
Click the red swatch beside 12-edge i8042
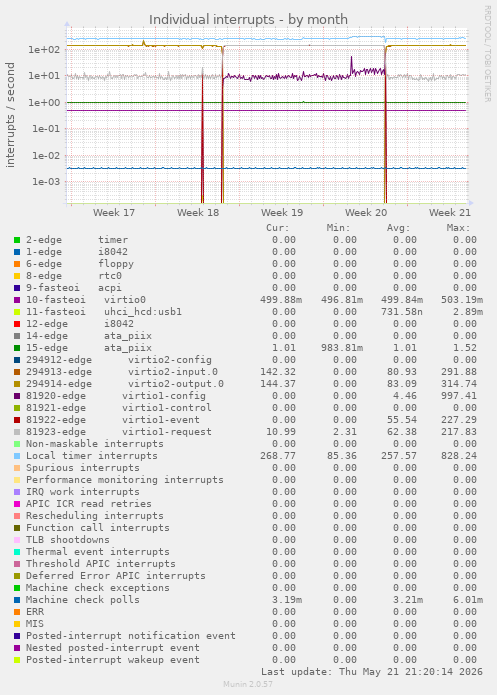coord(17,324)
